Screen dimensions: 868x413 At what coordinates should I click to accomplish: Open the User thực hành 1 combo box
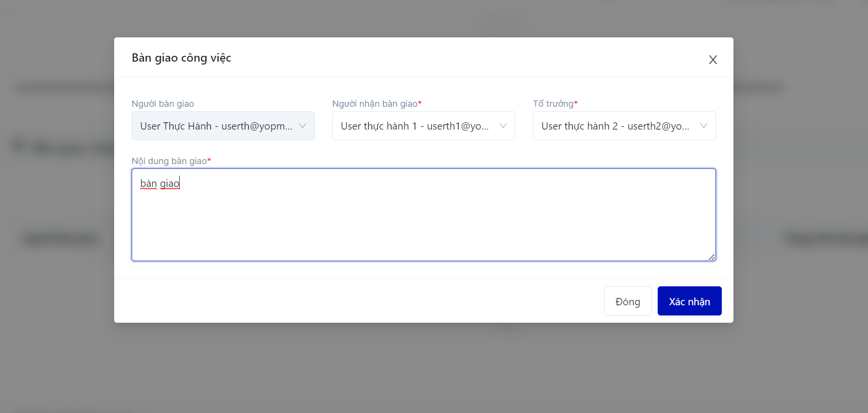(414, 126)
